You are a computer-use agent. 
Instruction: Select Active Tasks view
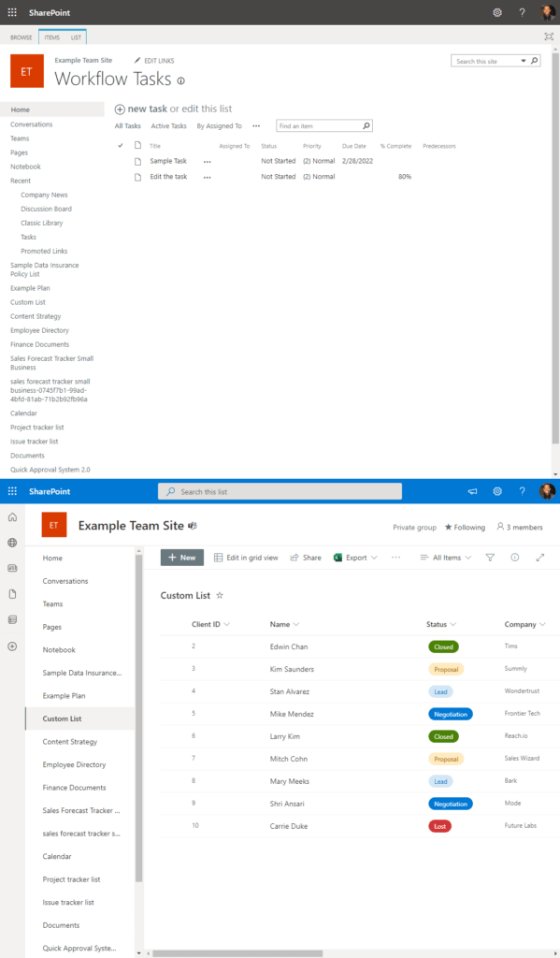[168, 126]
